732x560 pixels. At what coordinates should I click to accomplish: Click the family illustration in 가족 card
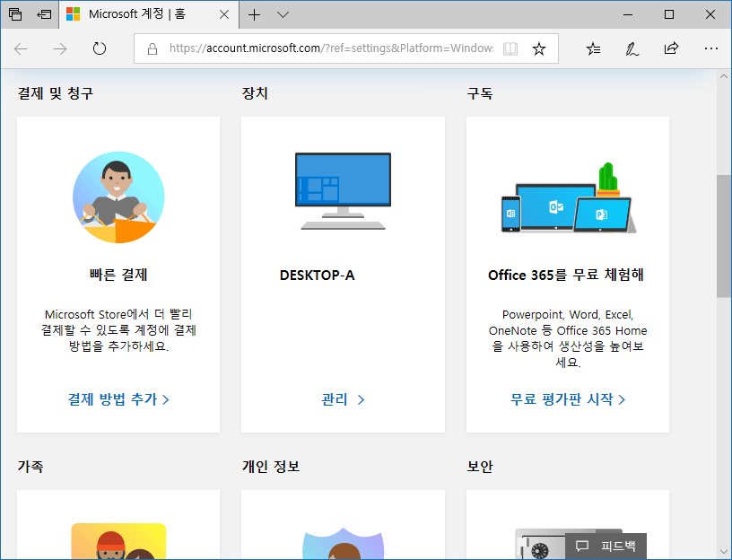118,541
